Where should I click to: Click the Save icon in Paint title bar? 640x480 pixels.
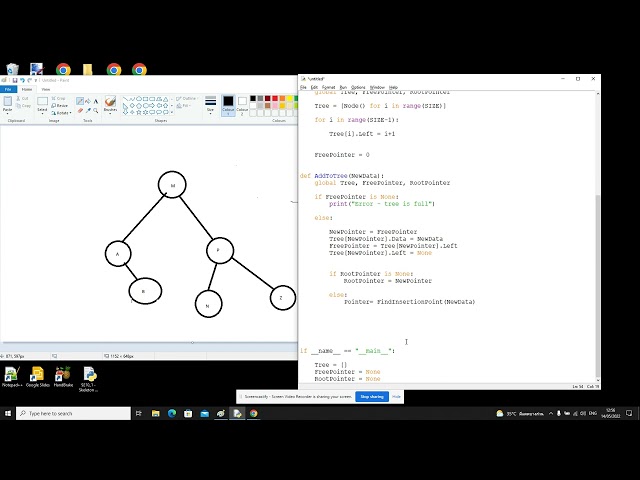pos(15,80)
